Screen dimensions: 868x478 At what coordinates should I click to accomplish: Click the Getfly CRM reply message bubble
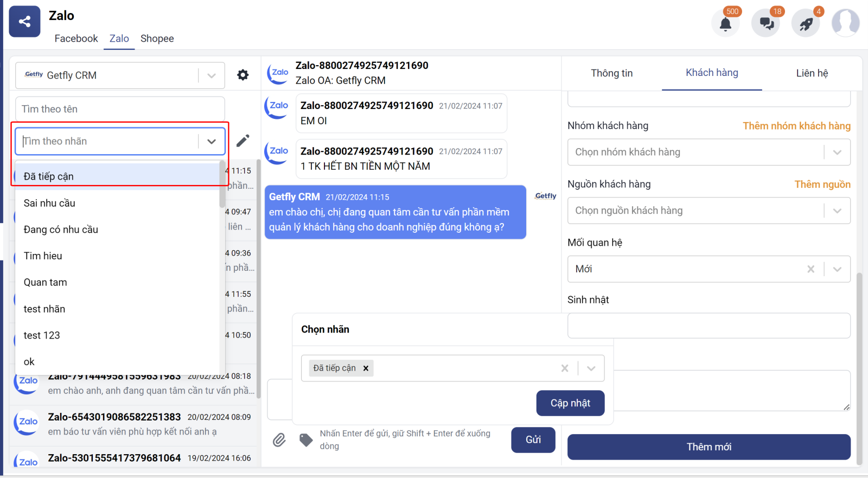(x=395, y=212)
